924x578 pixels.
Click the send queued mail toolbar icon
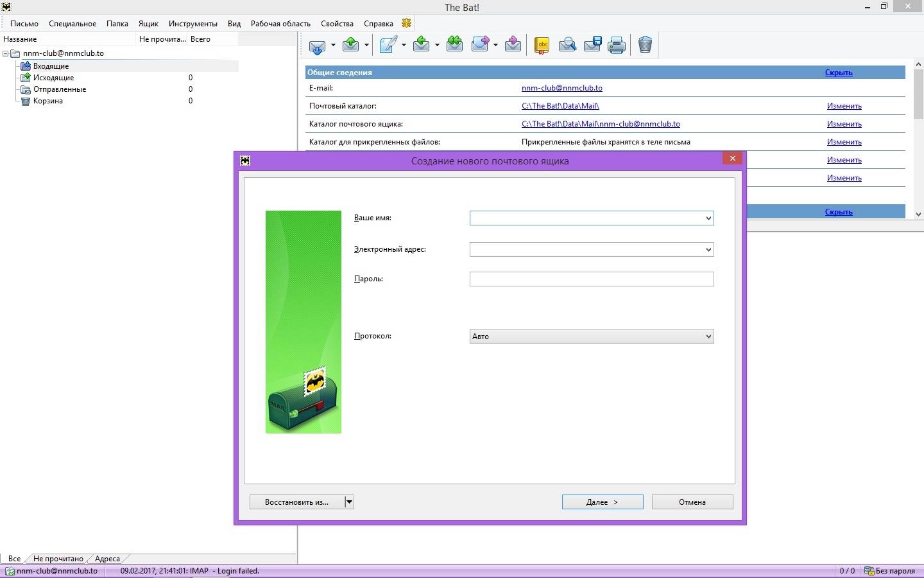(x=351, y=44)
